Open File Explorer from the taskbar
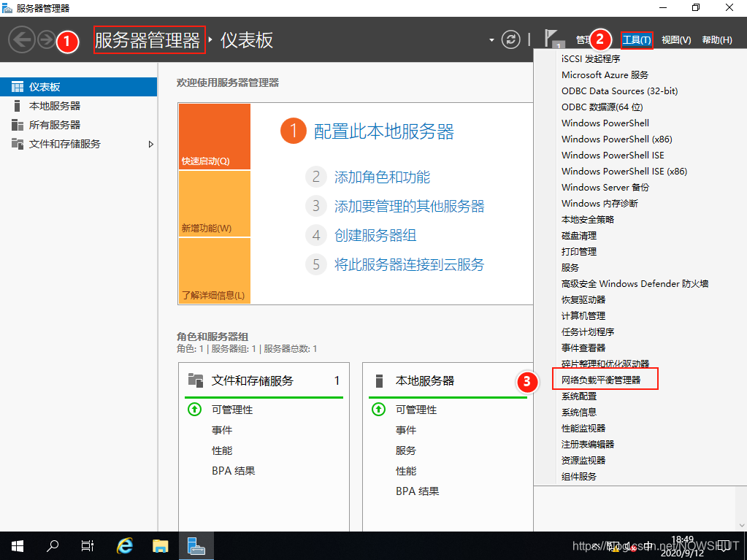 click(x=161, y=545)
